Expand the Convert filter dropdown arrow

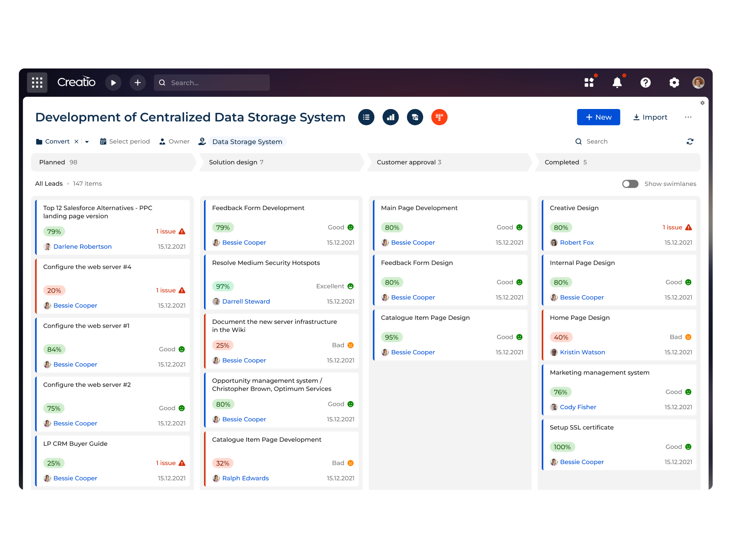pyautogui.click(x=86, y=141)
